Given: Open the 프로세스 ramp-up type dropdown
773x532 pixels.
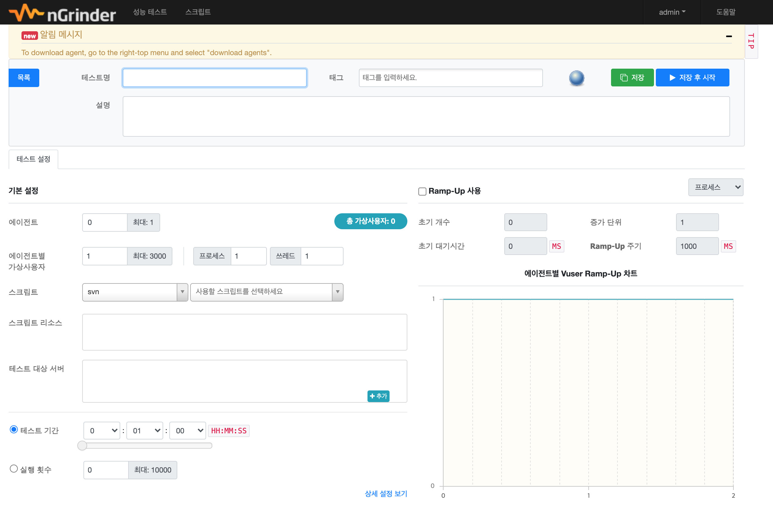Looking at the screenshot, I should (x=715, y=187).
